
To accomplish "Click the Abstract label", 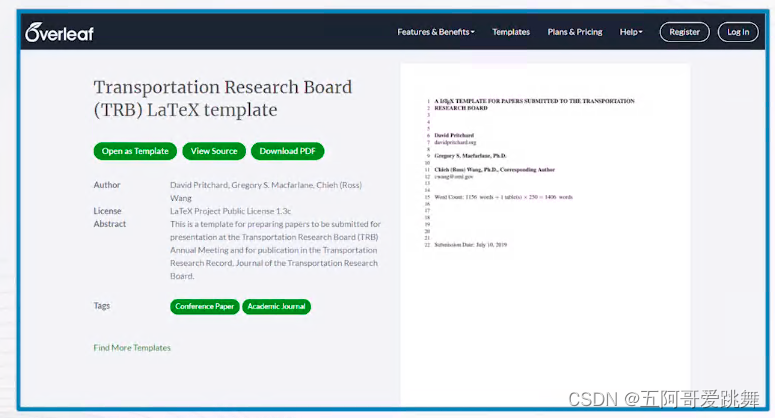I will click(110, 224).
